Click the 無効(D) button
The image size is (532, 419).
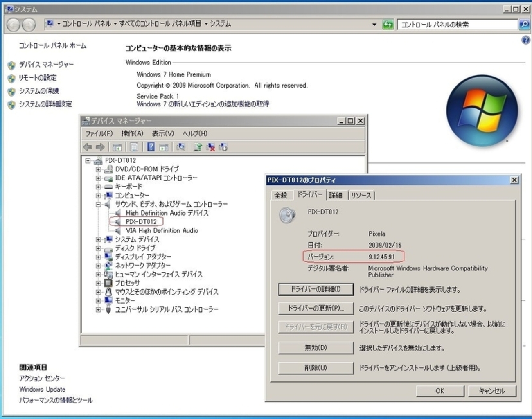click(x=316, y=348)
